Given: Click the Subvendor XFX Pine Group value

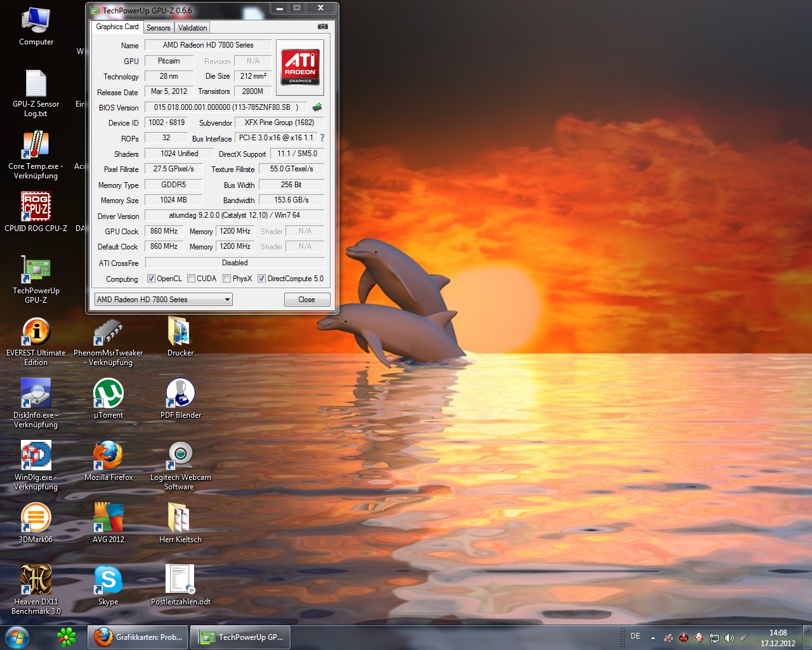Looking at the screenshot, I should click(x=279, y=123).
